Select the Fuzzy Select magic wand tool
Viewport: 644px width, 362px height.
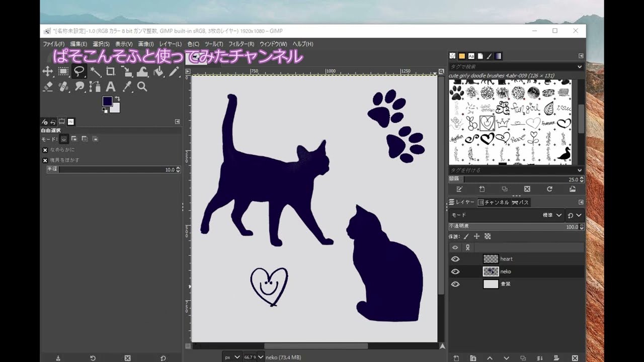pos(95,71)
